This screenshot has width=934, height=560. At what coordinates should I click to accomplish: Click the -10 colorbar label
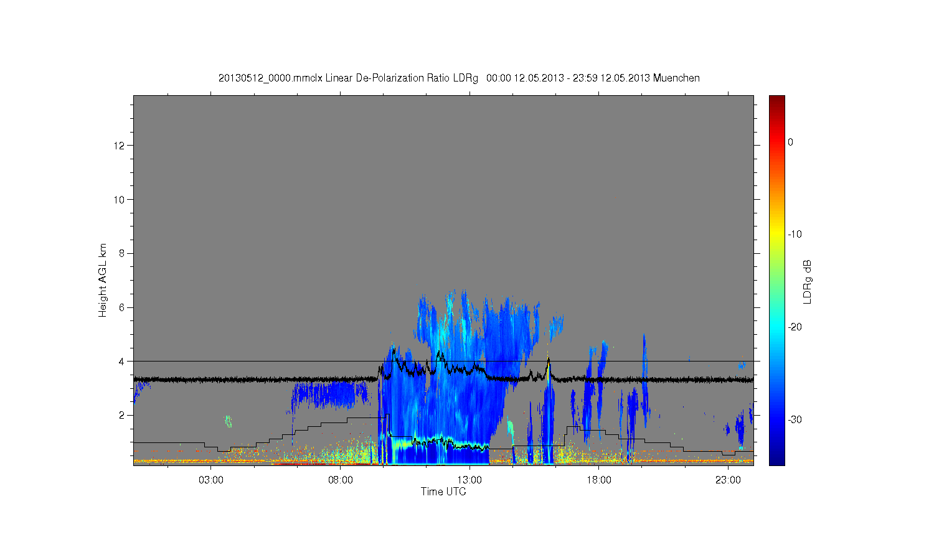point(795,235)
